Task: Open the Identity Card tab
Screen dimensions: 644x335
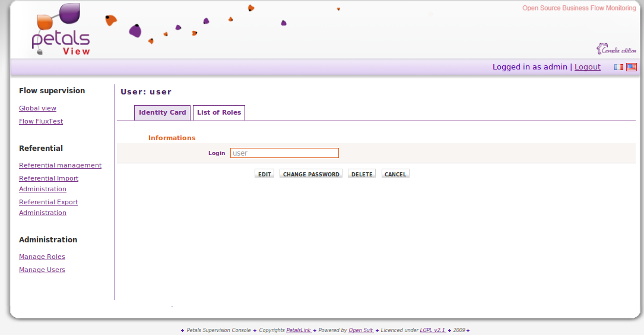Action: [x=162, y=112]
